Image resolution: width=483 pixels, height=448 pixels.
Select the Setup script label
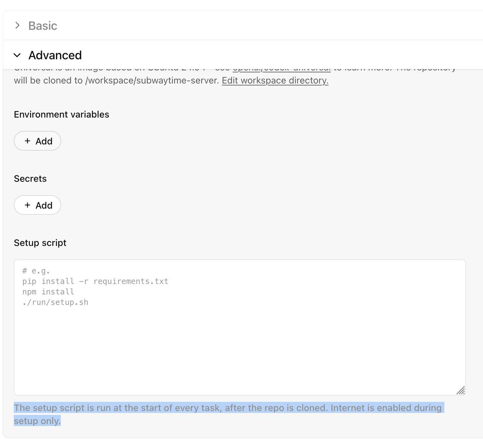[40, 243]
